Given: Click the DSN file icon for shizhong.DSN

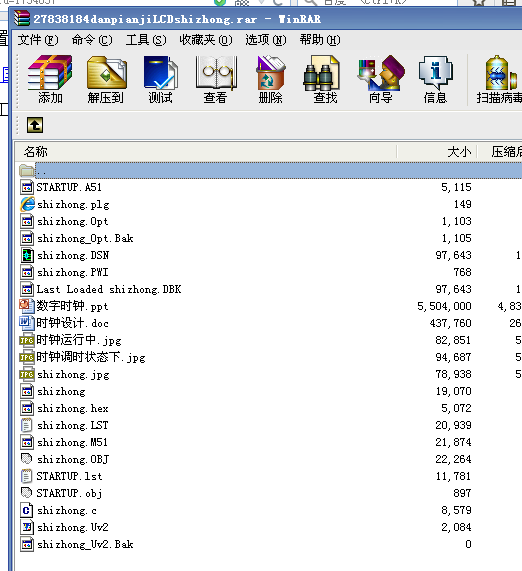Looking at the screenshot, I should click(27, 255).
